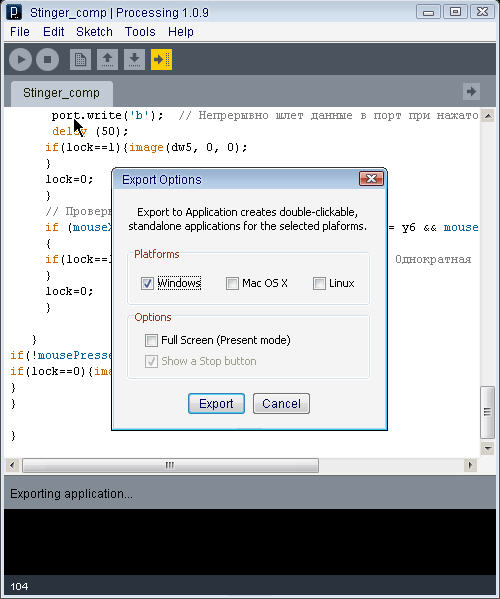Close the Export Options dialog

click(371, 179)
